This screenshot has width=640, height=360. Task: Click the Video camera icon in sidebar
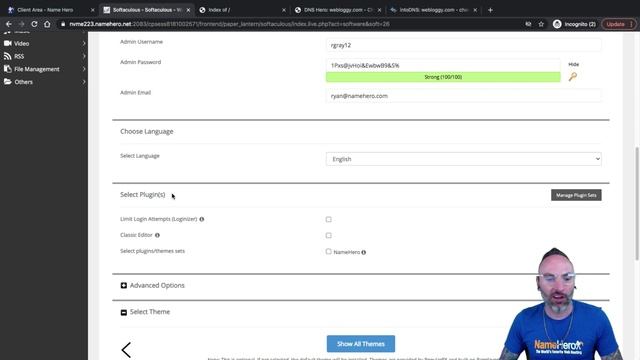point(7,43)
